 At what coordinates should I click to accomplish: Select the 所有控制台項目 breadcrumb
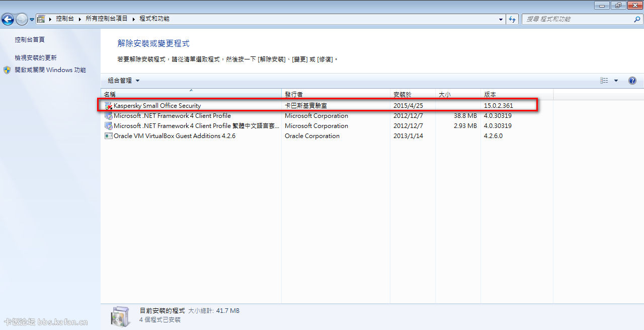coord(107,19)
